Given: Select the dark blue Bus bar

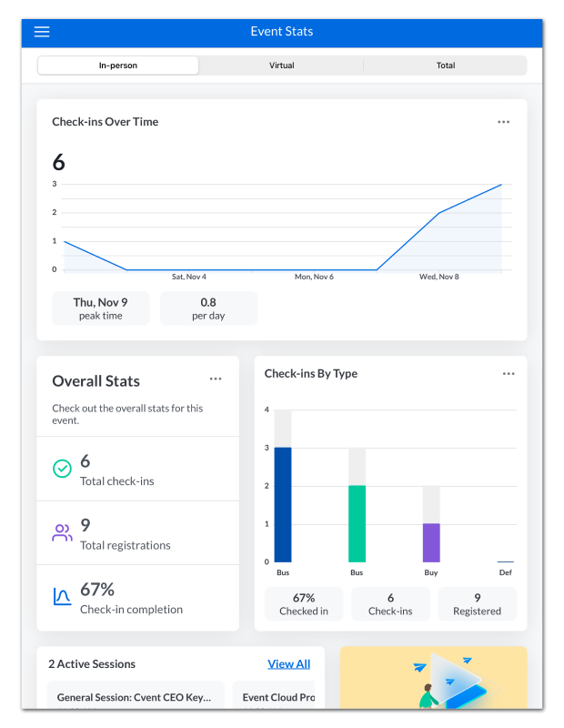Looking at the screenshot, I should point(283,505).
